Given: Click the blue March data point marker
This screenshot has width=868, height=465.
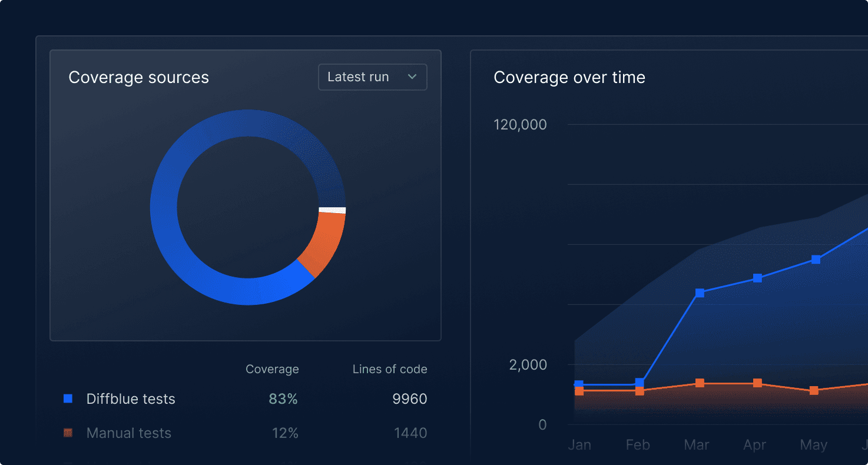Looking at the screenshot, I should tap(700, 293).
